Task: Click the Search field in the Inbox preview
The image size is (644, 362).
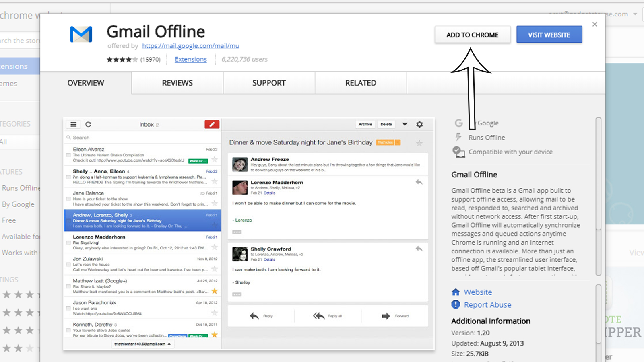Action: [142, 138]
